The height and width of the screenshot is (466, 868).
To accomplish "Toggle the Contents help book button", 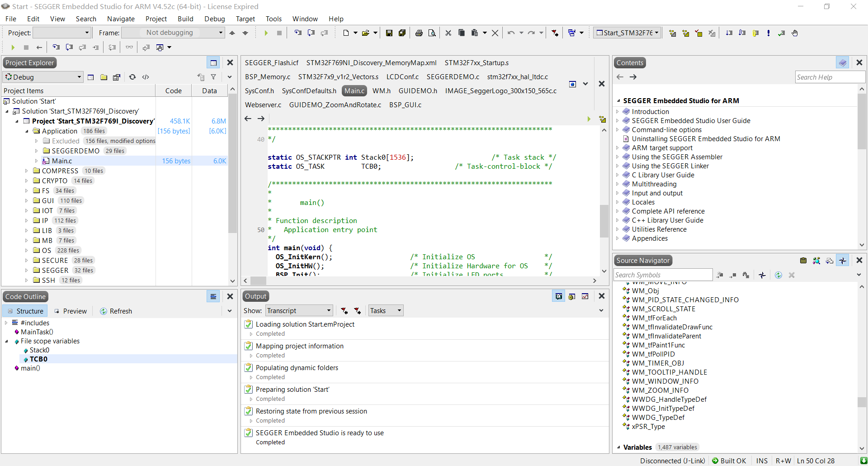I will pyautogui.click(x=843, y=62).
